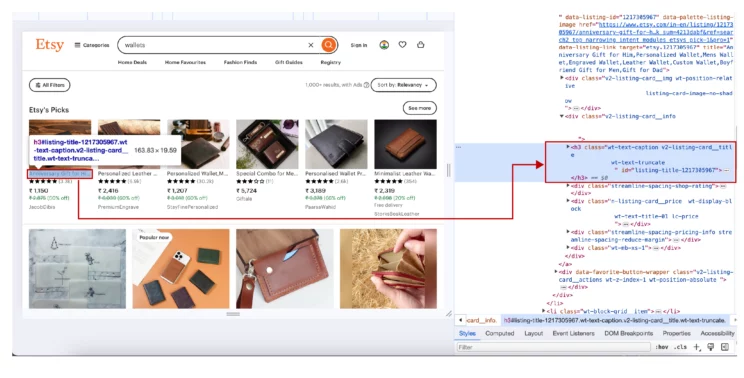Add new style rule plus icon
The height and width of the screenshot is (378, 744).
tap(697, 347)
